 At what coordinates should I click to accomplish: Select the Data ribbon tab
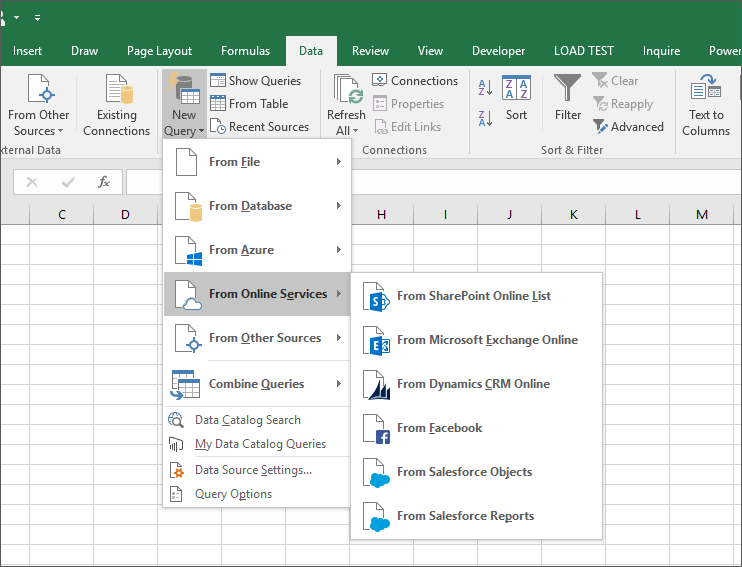[x=311, y=51]
